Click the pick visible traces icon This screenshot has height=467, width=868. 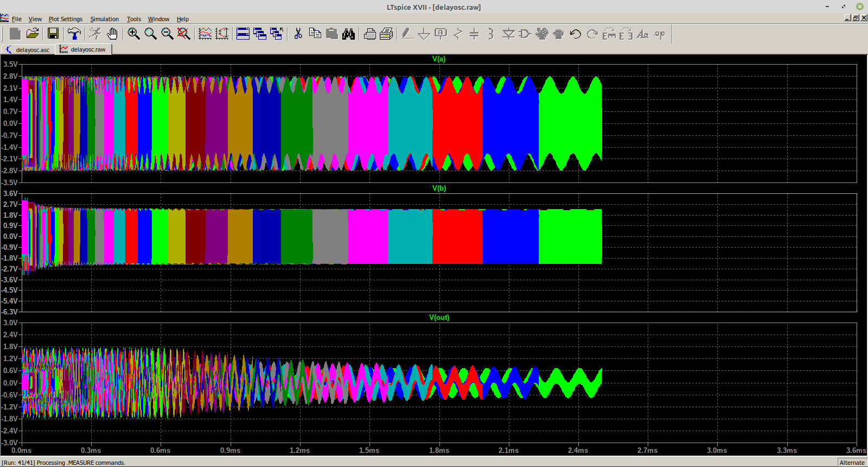[205, 34]
